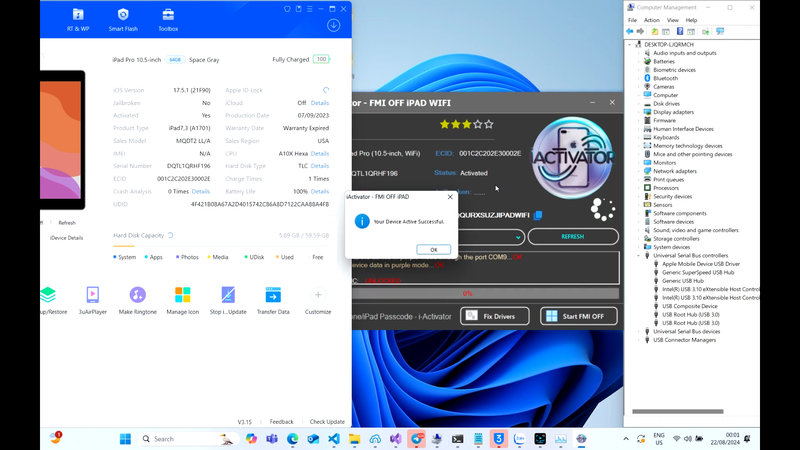Image resolution: width=800 pixels, height=450 pixels.
Task: Click the copy icon next to device code in iActivator
Action: point(538,215)
